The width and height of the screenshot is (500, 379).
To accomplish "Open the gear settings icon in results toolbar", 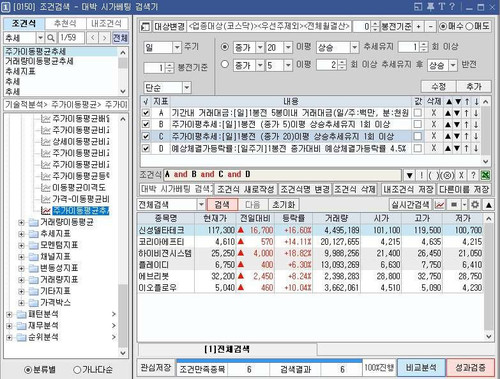I will [475, 205].
